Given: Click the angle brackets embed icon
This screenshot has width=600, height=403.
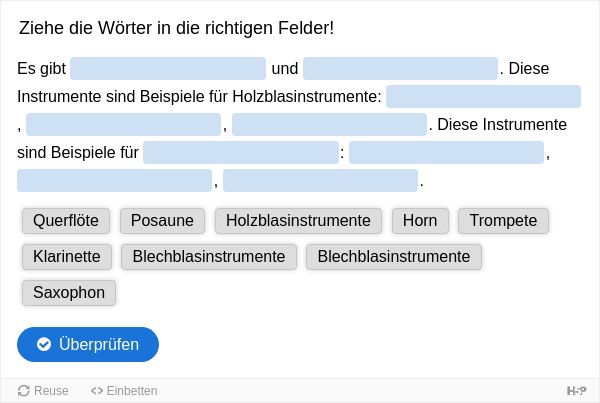Looking at the screenshot, I should (97, 391).
